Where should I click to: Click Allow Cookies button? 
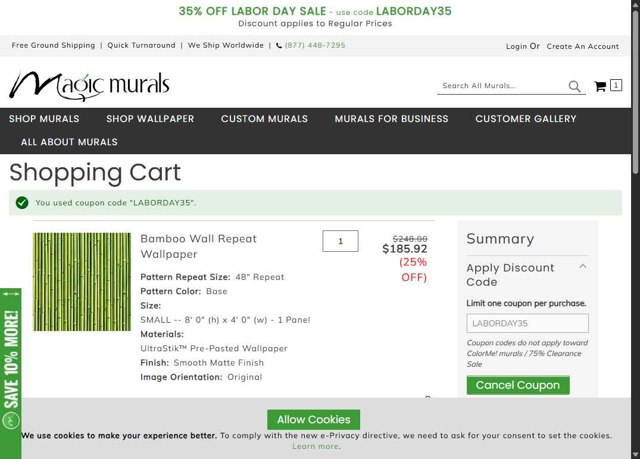click(313, 419)
